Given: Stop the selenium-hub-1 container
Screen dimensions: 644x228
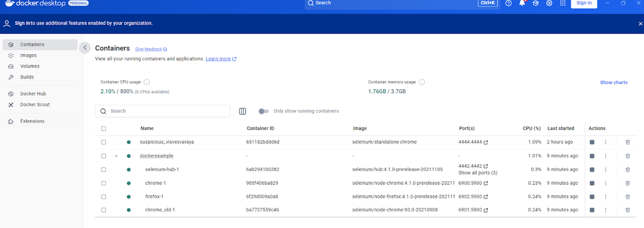Looking at the screenshot, I should (x=592, y=170).
